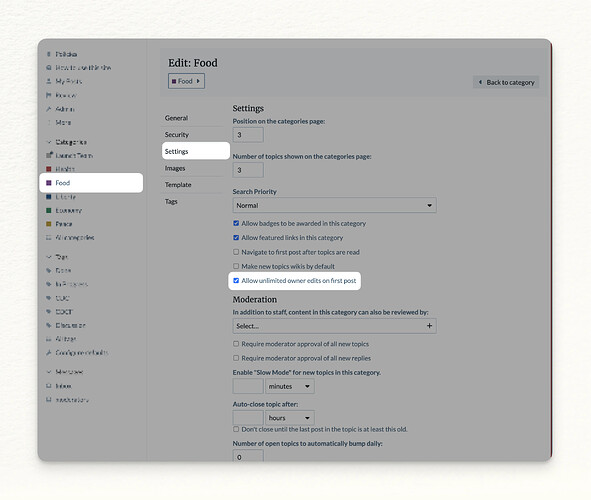Click the open topics bump daily field
591x500 pixels.
click(248, 456)
